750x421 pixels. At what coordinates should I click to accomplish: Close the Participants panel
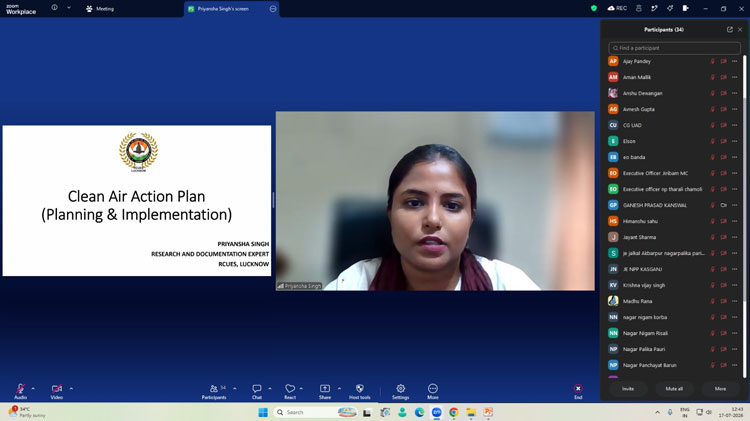740,30
